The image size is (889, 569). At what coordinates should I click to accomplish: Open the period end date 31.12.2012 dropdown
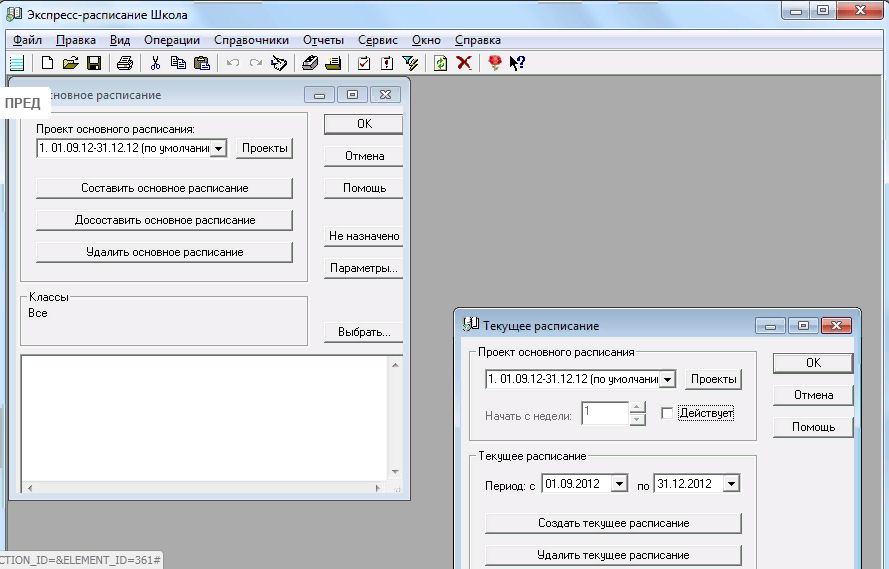(x=731, y=484)
